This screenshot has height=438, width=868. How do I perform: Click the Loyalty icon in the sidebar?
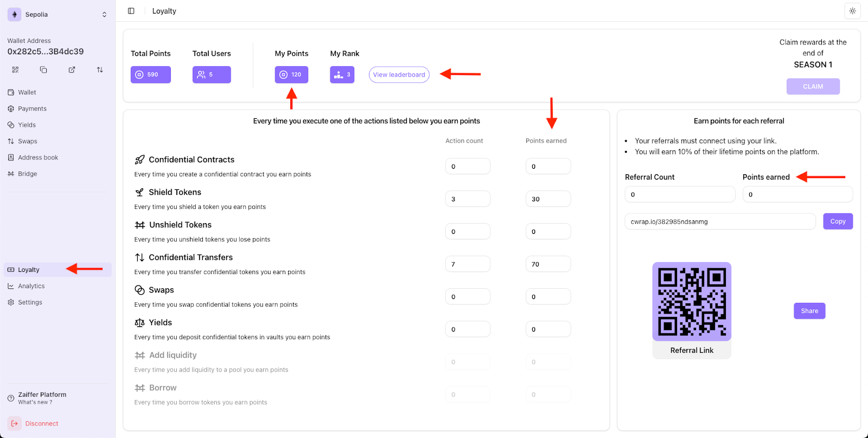point(11,270)
